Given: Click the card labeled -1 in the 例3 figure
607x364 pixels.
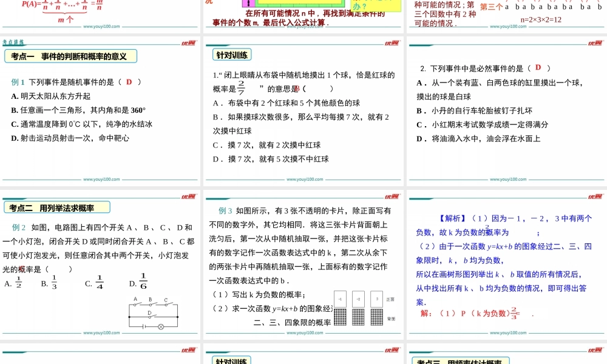Looking at the screenshot, I should point(340,299).
